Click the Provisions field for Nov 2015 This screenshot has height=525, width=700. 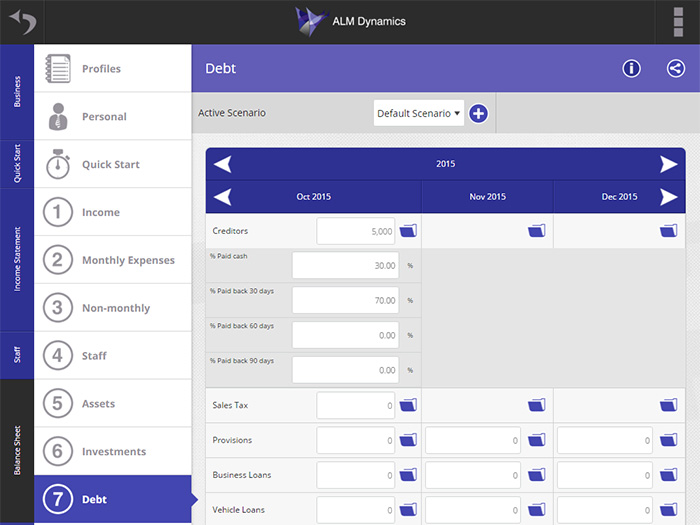[473, 440]
